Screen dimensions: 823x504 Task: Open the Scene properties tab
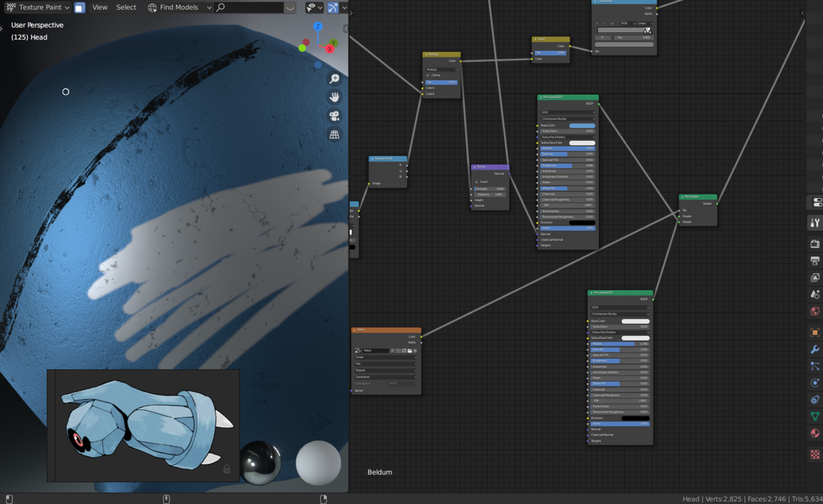(x=815, y=294)
